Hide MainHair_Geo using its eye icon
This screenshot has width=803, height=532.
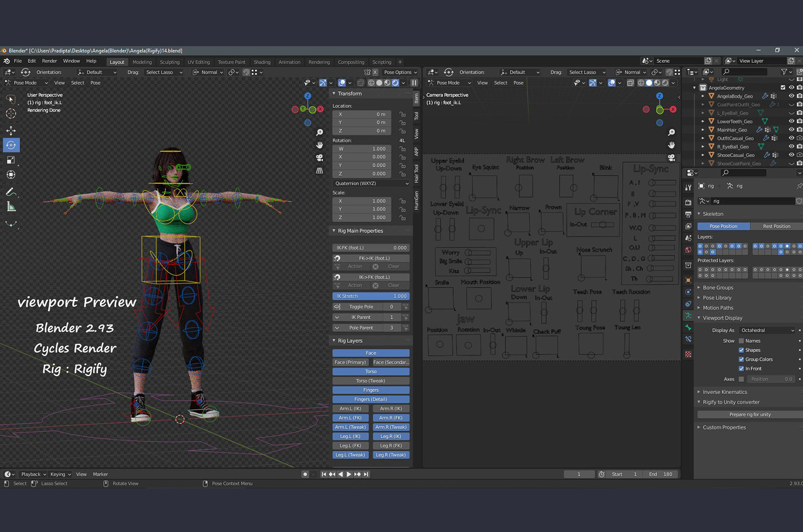[791, 129]
